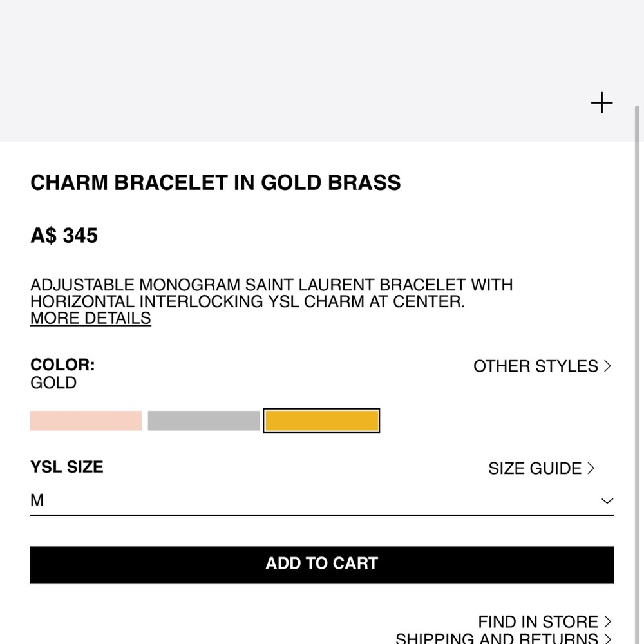Expand OTHER STYLES for this bracelet
The height and width of the screenshot is (644, 644).
(535, 365)
